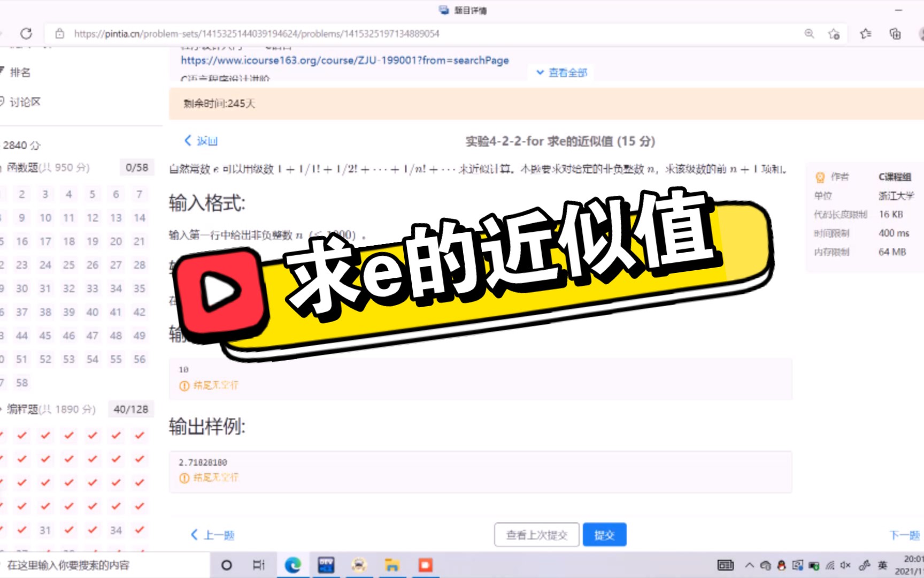Open Task View from the taskbar
Image resolution: width=924 pixels, height=578 pixels.
259,565
